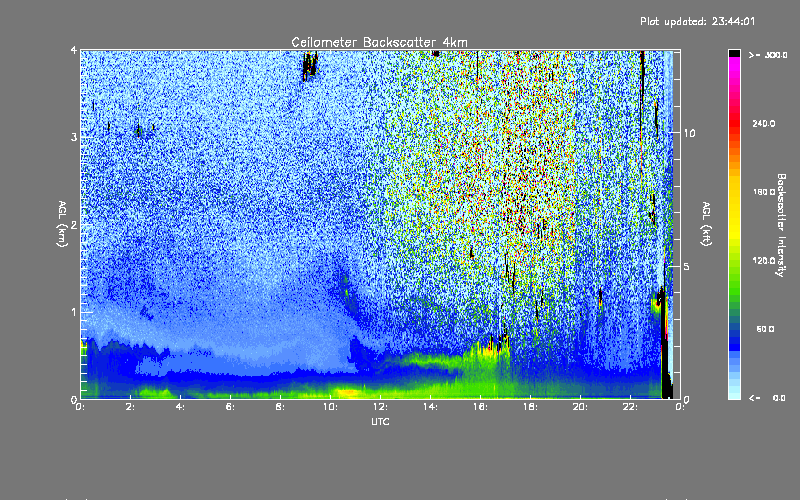The height and width of the screenshot is (500, 800).
Task: Click the 'UTC' x-axis label
Action: click(x=380, y=421)
